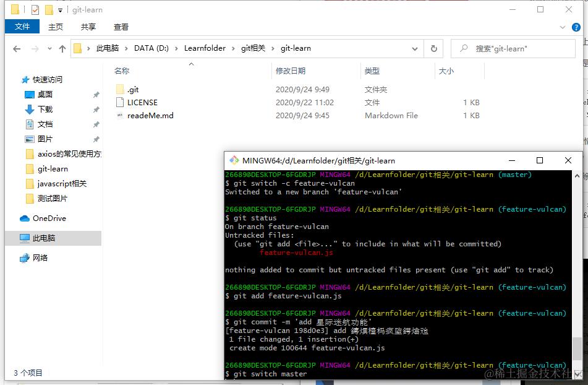588x385 pixels.
Task: Click Markdown File type cell
Action: coord(391,116)
